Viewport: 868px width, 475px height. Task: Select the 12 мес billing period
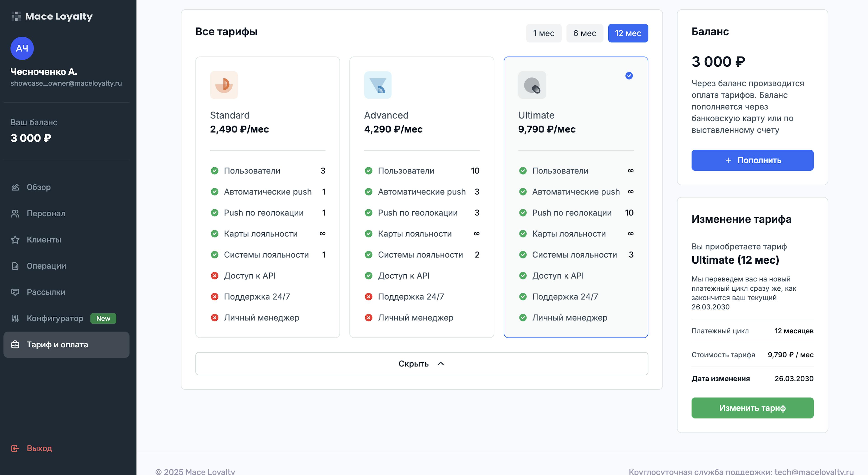628,33
